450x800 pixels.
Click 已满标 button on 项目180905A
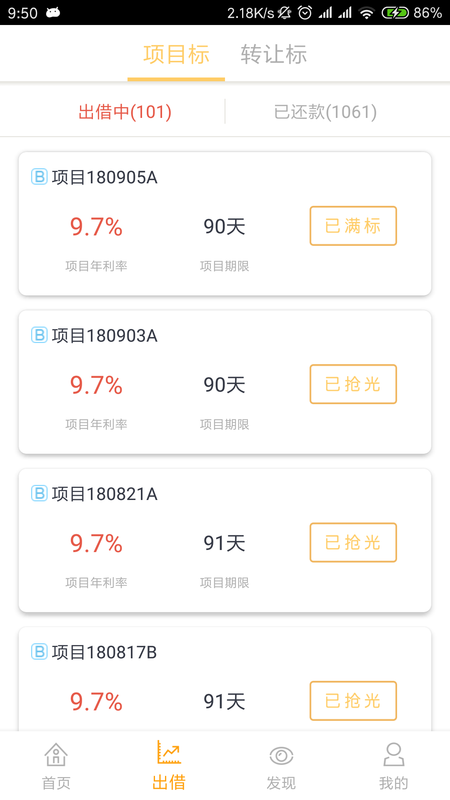[x=353, y=226]
